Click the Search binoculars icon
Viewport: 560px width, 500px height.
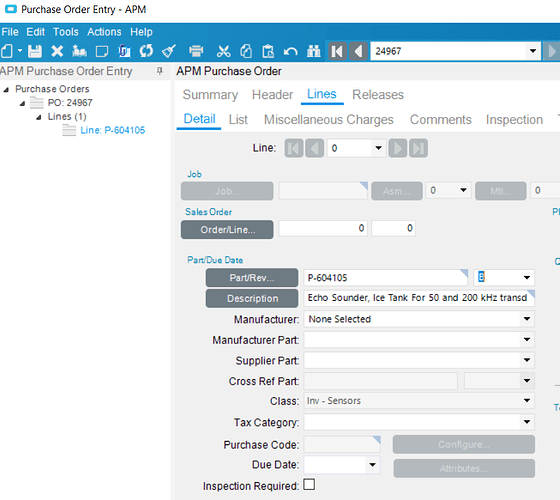[314, 51]
